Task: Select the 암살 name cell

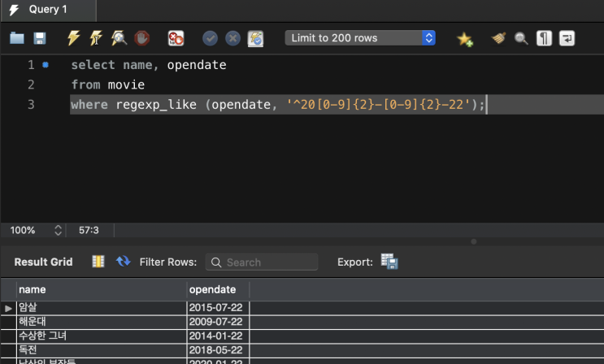Action: [102, 308]
